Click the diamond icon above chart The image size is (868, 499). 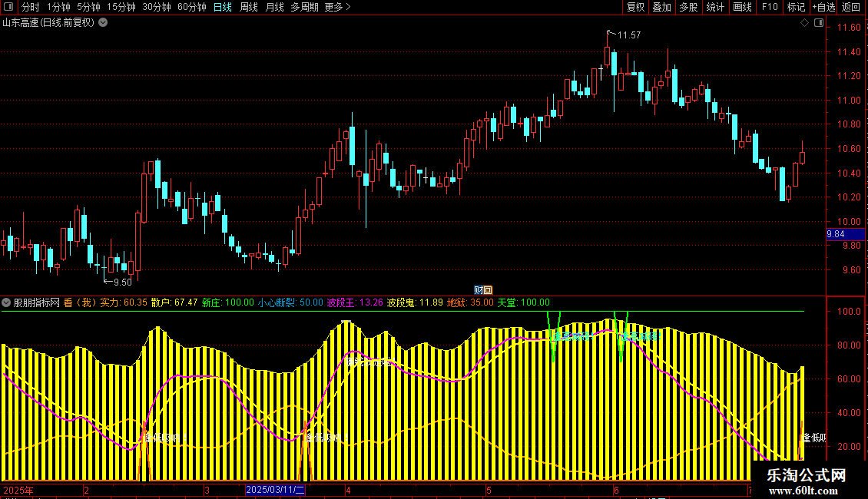pyautogui.click(x=804, y=23)
